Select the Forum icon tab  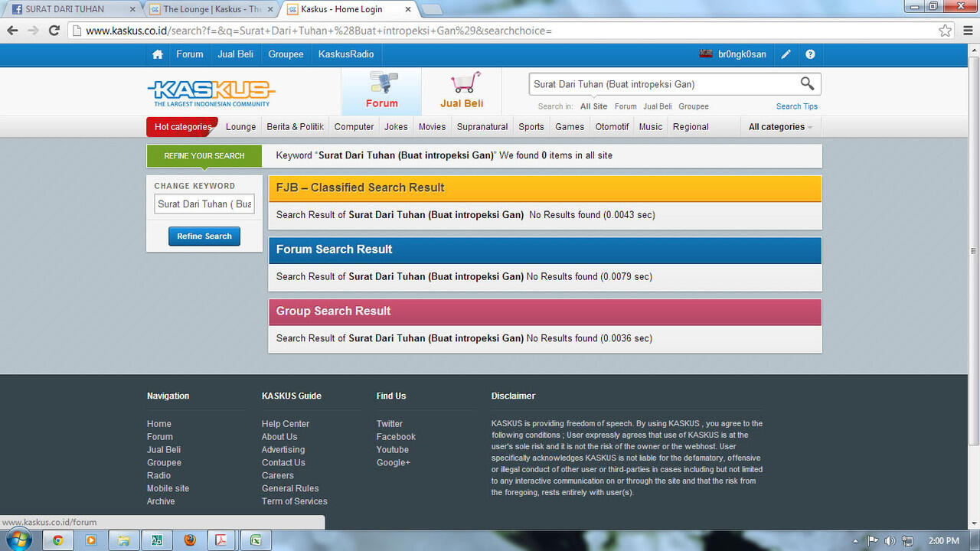[x=382, y=91]
